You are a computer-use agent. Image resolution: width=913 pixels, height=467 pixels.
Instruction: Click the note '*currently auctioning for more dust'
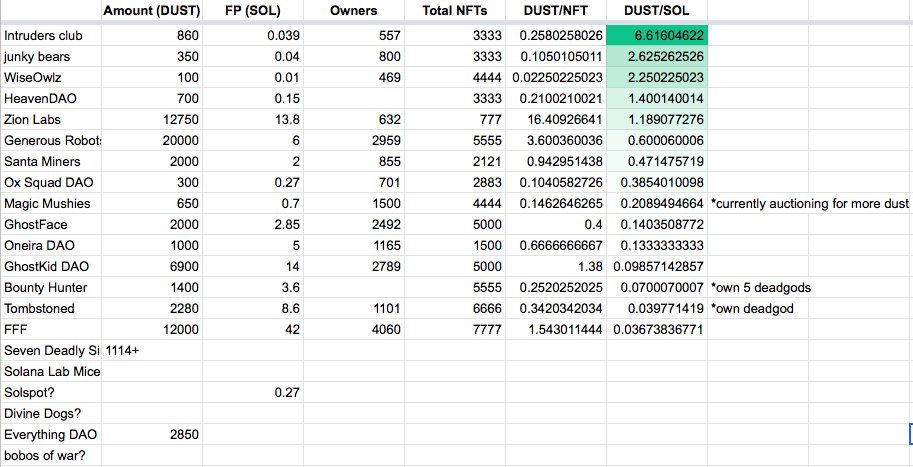(810, 203)
